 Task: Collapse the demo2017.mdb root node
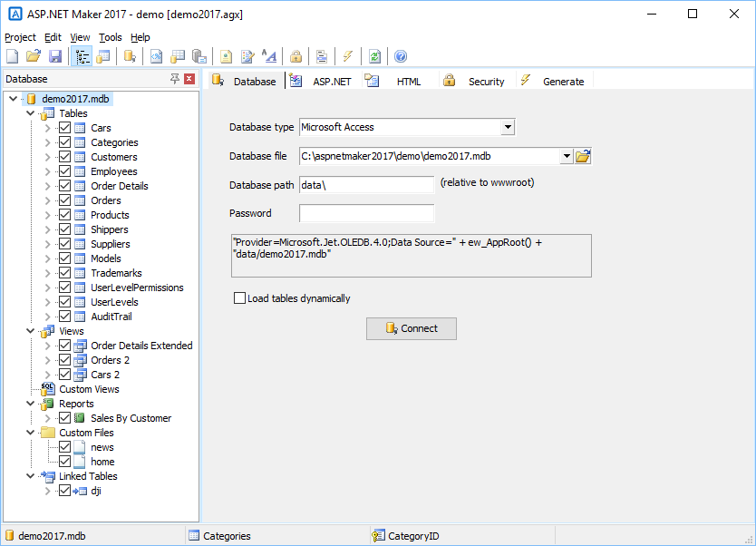(x=13, y=99)
